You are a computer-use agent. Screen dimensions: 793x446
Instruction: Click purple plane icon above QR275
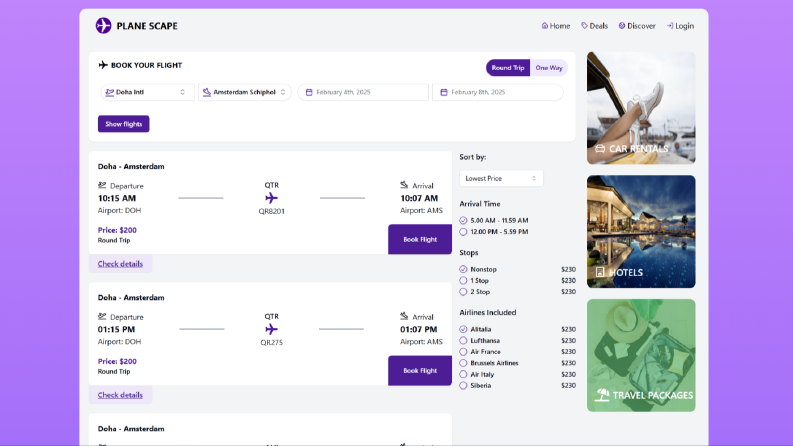tap(272, 329)
